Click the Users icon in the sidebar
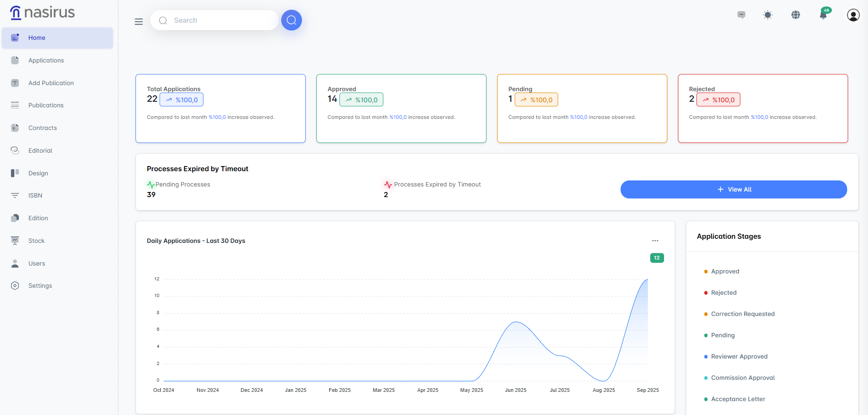Screen dimensions: 868x415 (15, 263)
